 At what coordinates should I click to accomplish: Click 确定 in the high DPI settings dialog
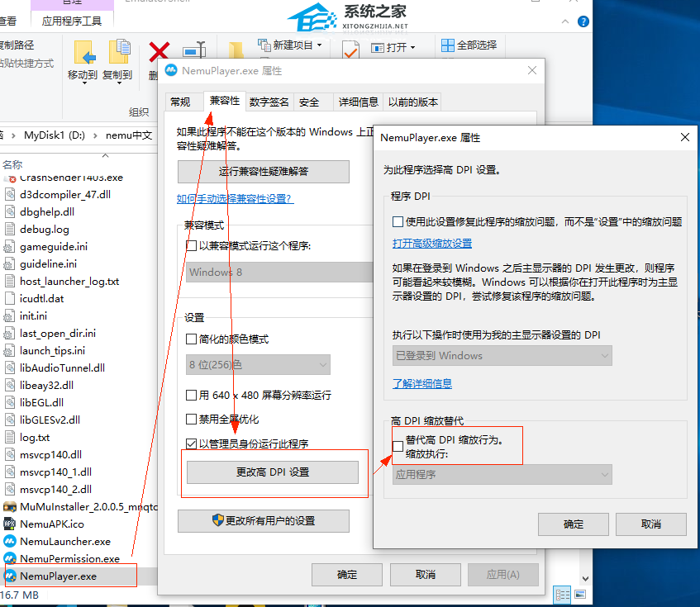point(574,524)
